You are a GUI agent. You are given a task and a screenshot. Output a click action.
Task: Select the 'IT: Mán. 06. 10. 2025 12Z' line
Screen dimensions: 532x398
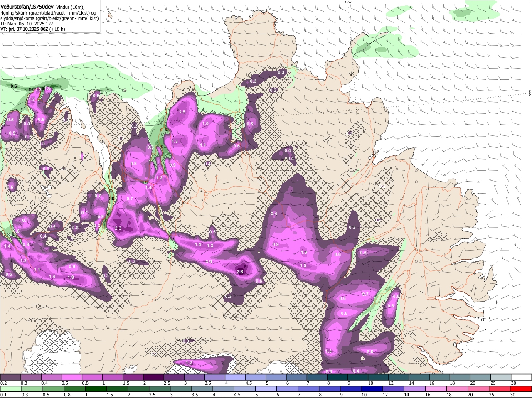(x=27, y=24)
